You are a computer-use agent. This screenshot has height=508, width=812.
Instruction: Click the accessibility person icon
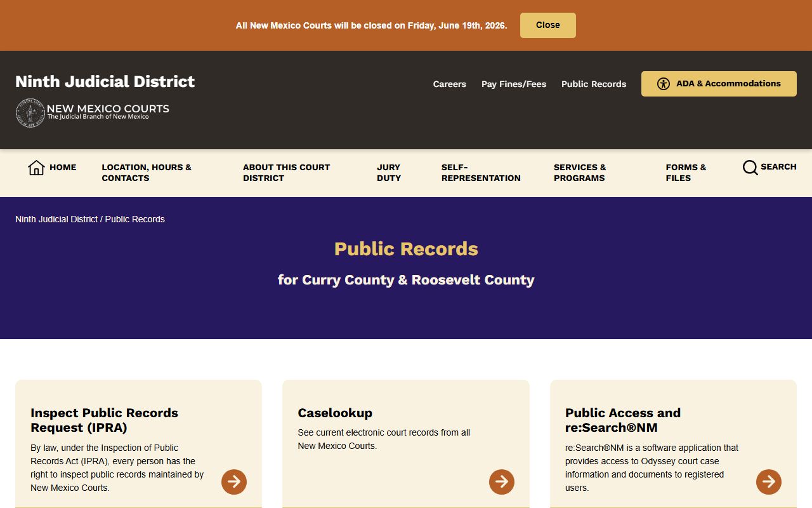tap(664, 84)
